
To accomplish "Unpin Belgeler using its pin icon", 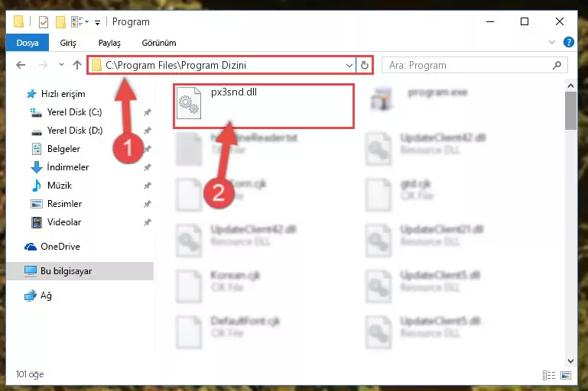I will (x=148, y=149).
